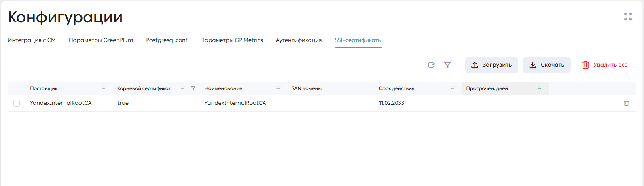Filter the Корневой сертификат column
The width and height of the screenshot is (644, 186).
tap(193, 88)
